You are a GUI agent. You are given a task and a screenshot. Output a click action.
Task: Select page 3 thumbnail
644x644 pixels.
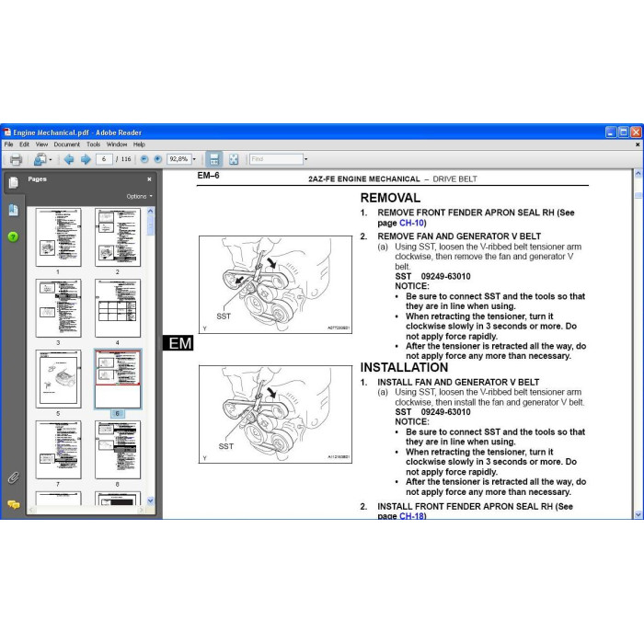coord(58,308)
